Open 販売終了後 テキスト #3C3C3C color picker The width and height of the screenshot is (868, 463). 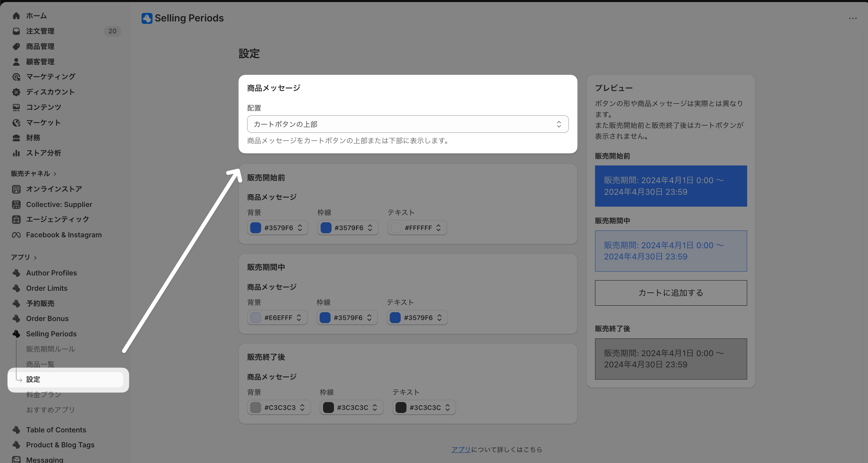click(x=424, y=408)
